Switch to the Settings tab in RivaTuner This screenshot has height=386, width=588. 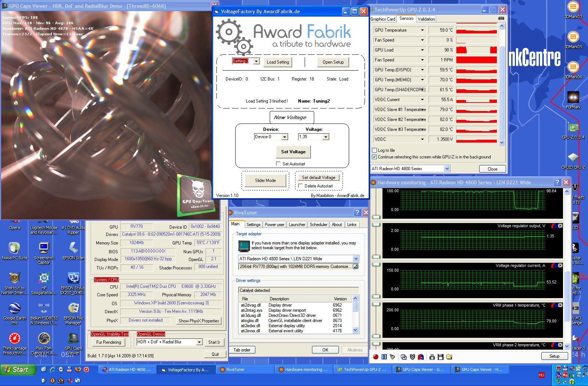[x=253, y=225]
